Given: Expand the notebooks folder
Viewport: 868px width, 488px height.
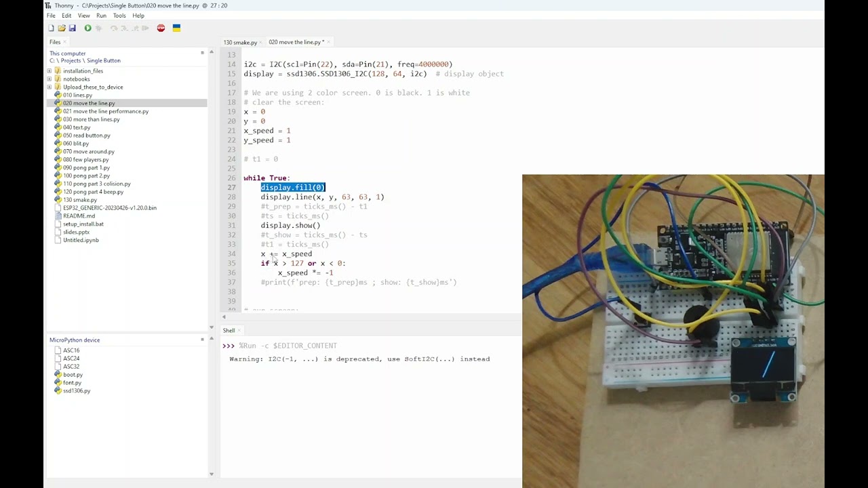Looking at the screenshot, I should click(x=49, y=79).
